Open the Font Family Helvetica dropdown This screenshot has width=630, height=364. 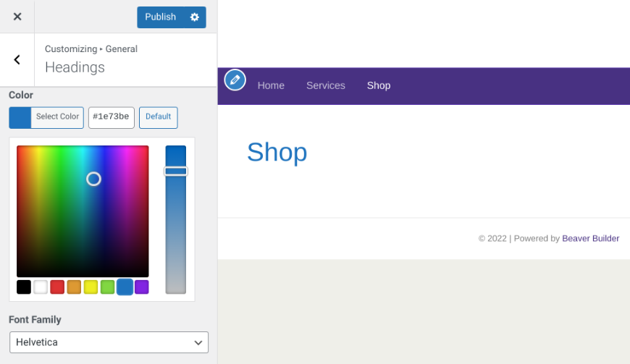click(109, 342)
